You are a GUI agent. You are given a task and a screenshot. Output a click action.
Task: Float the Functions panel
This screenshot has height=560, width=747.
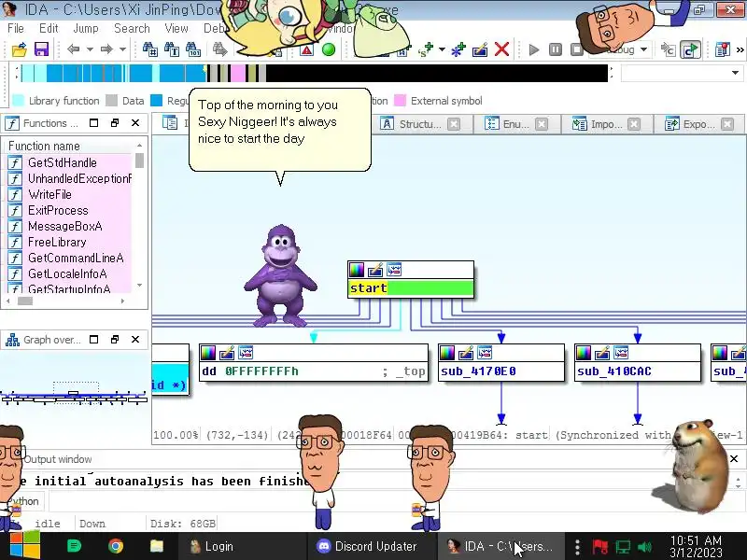pos(114,123)
